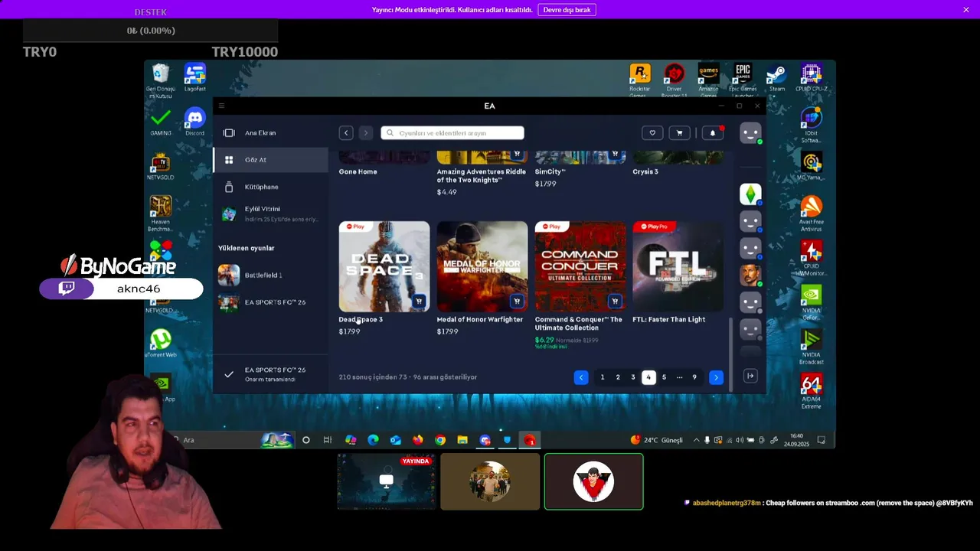980x551 pixels.
Task: Click Chrome icon in Windows taskbar
Action: pyautogui.click(x=440, y=440)
